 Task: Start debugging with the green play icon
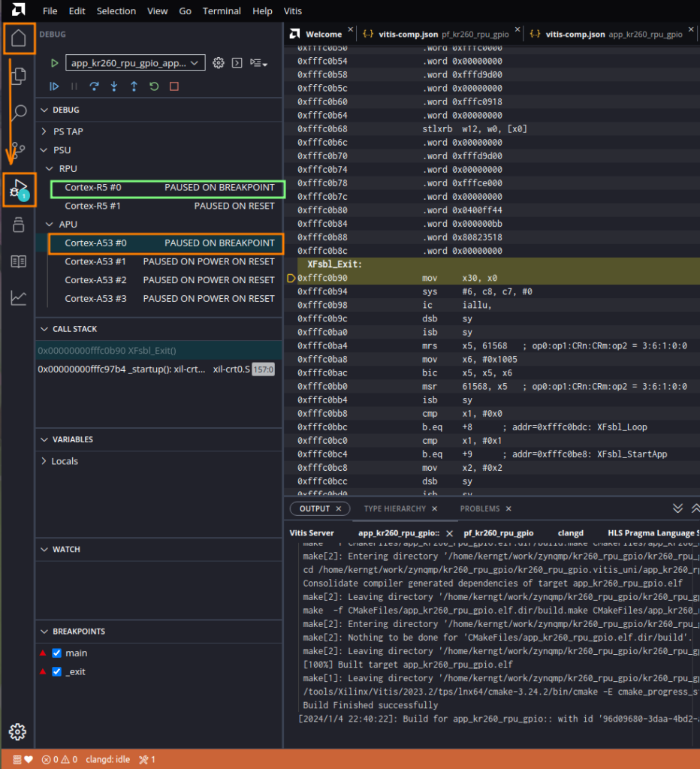(x=54, y=63)
